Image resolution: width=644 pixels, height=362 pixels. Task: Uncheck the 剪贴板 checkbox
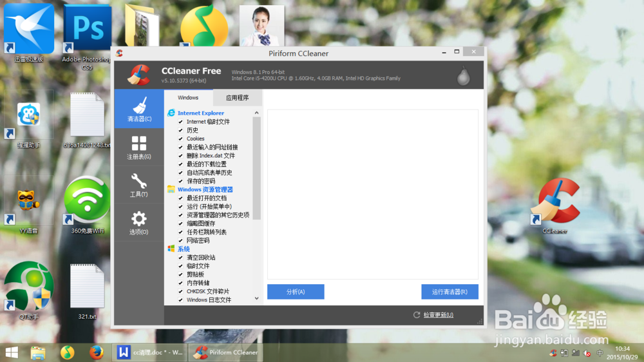click(x=181, y=274)
